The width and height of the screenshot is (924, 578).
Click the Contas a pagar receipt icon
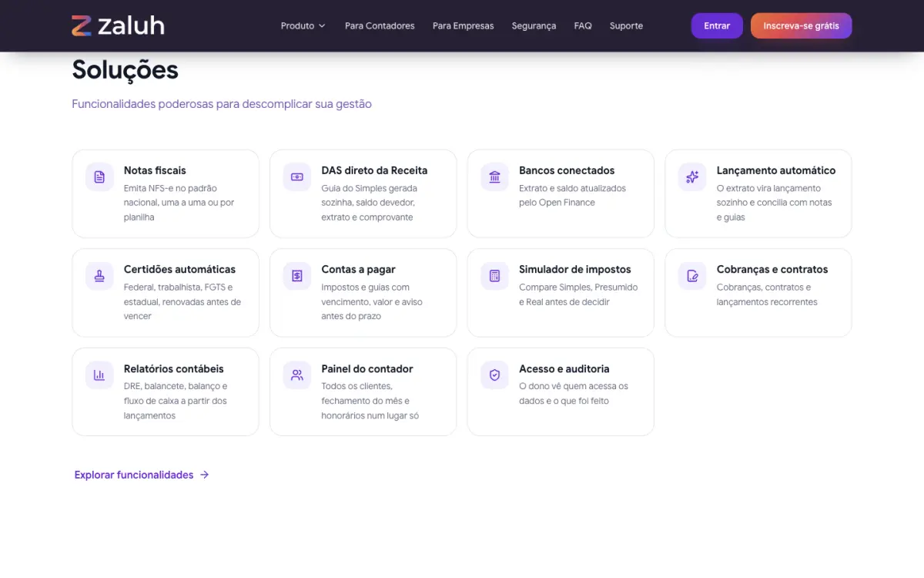click(297, 276)
